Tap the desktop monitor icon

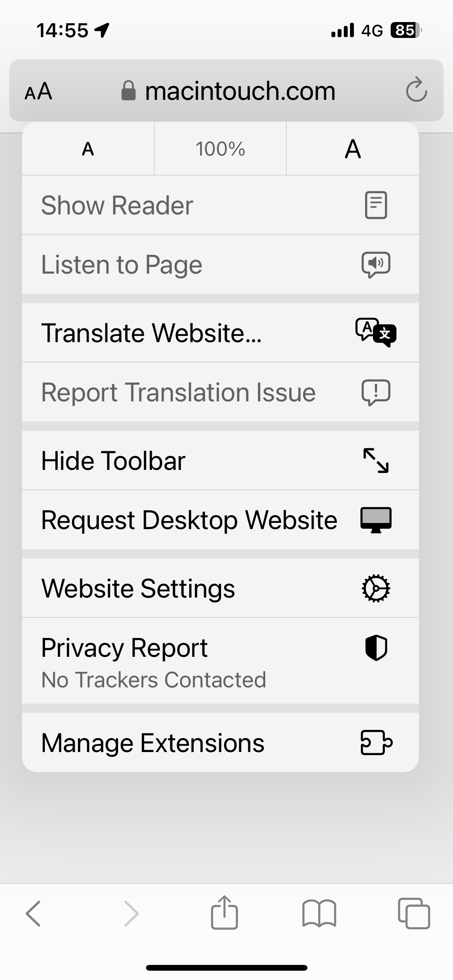376,520
